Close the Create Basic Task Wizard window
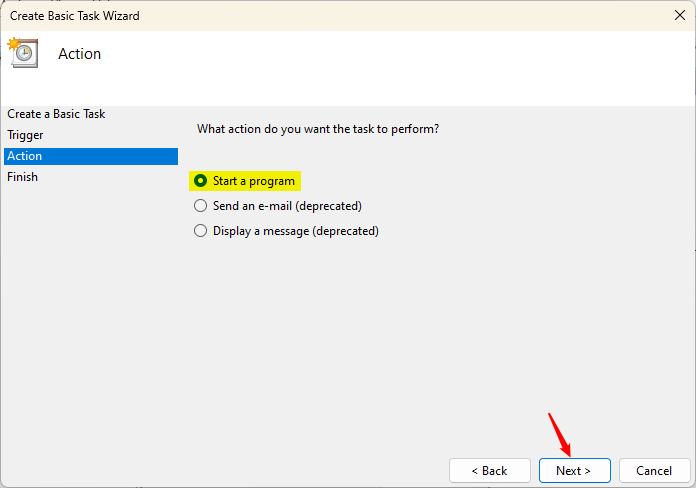 pyautogui.click(x=680, y=16)
